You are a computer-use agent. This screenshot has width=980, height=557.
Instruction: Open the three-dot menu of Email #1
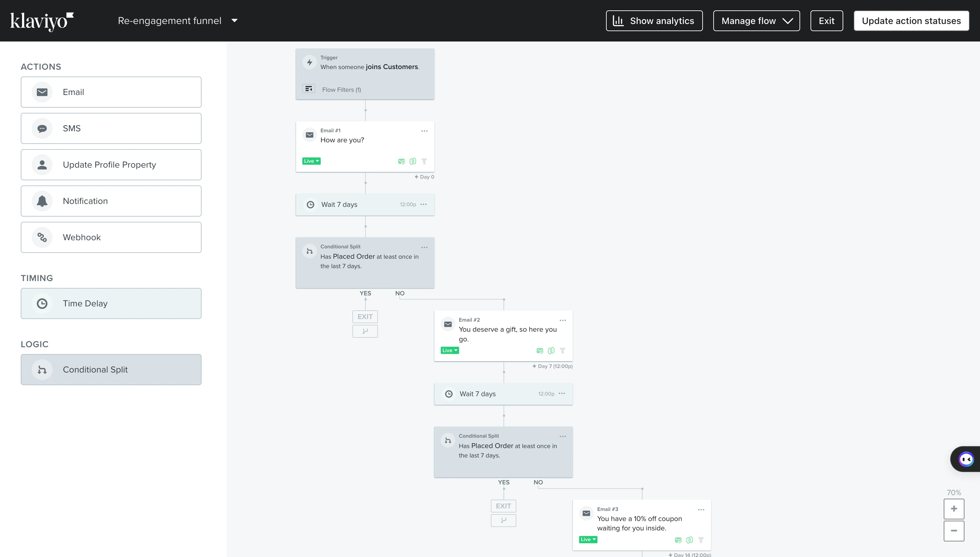coord(425,131)
